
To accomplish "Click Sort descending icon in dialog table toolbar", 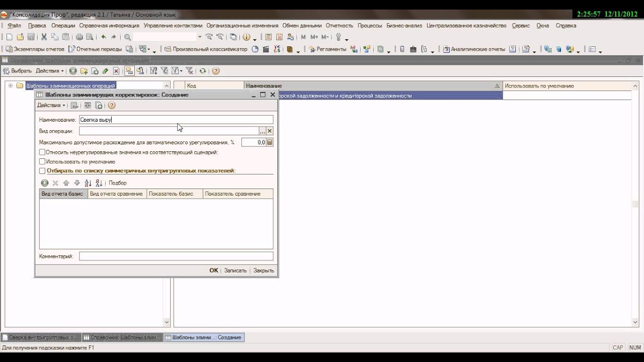I will pos(99,183).
